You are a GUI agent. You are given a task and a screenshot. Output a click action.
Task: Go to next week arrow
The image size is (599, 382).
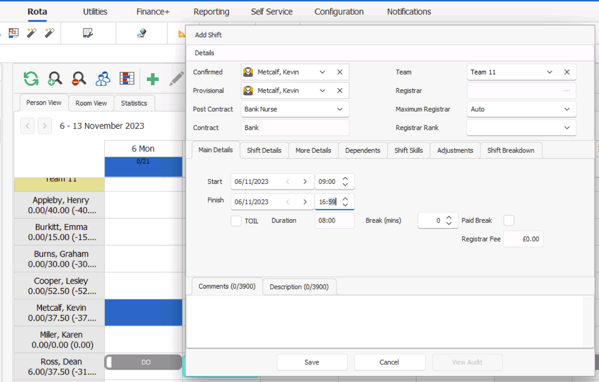point(45,126)
